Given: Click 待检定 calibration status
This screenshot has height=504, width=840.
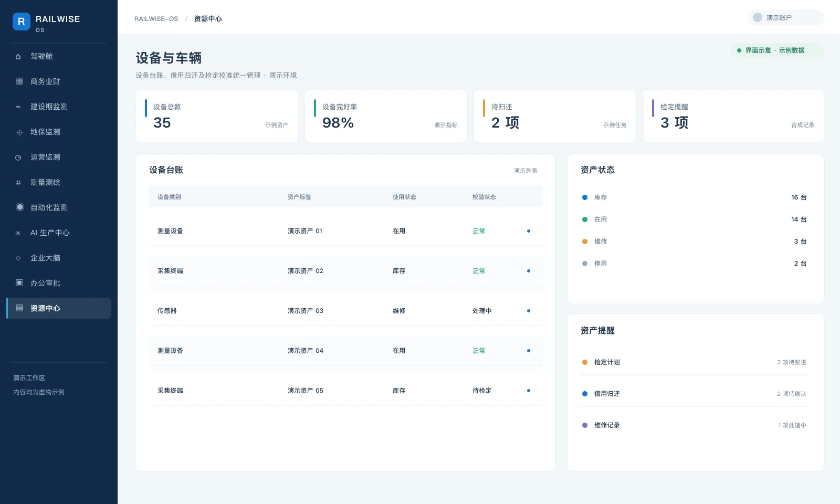Looking at the screenshot, I should tap(482, 391).
